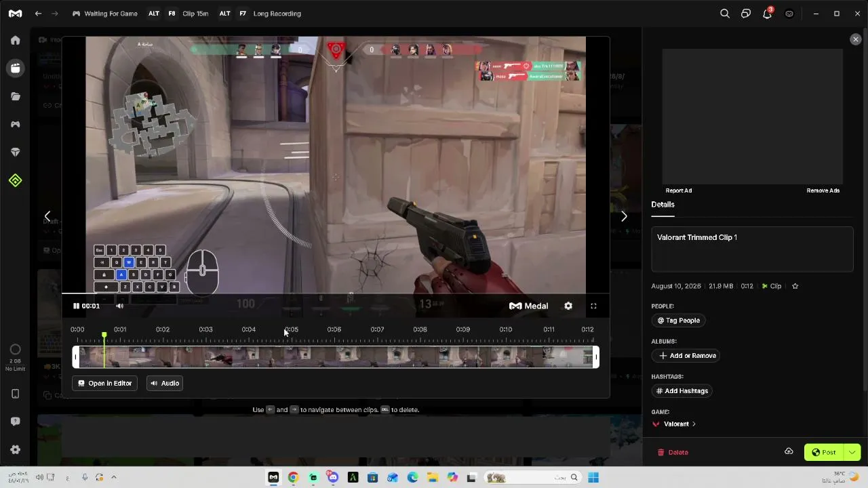Image resolution: width=868 pixels, height=488 pixels.
Task: Go back with the title bar arrow
Action: [x=38, y=14]
